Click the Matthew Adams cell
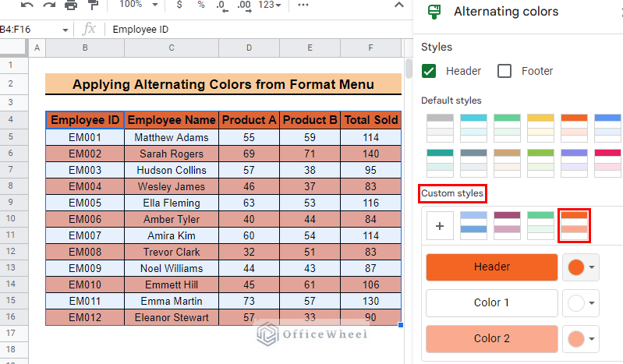623x364 pixels. click(x=172, y=137)
